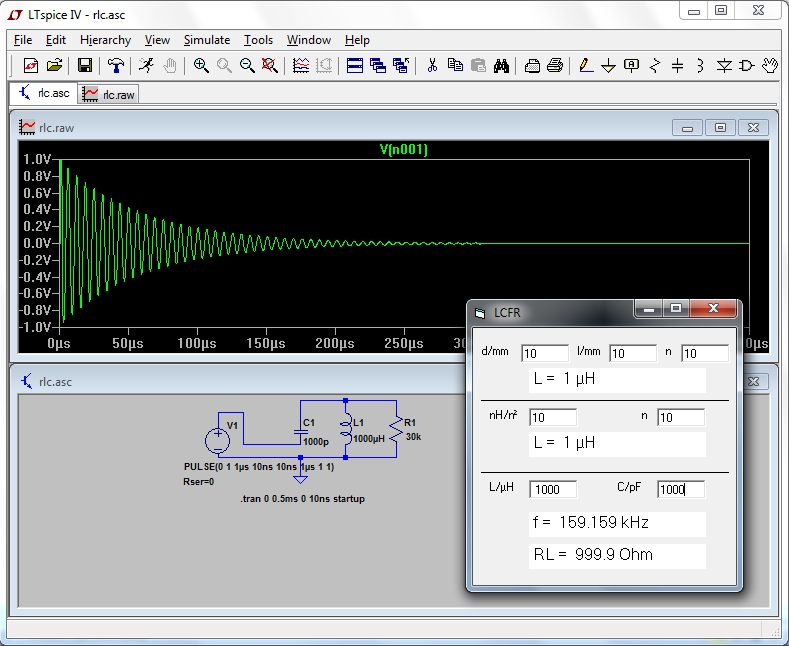The height and width of the screenshot is (646, 789).
Task: Select the Zoom In magnifier tool
Action: click(201, 66)
